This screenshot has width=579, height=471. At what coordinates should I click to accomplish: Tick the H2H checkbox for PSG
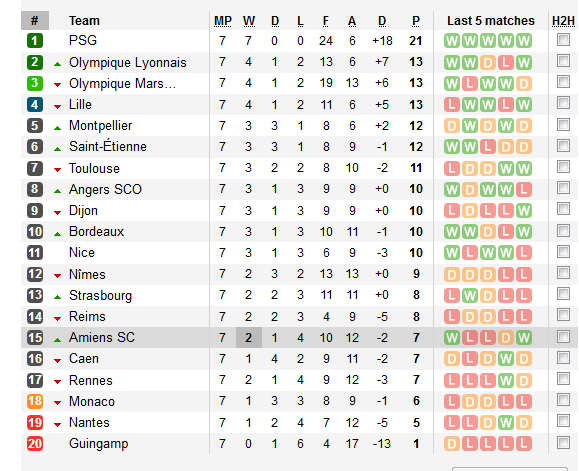[563, 39]
